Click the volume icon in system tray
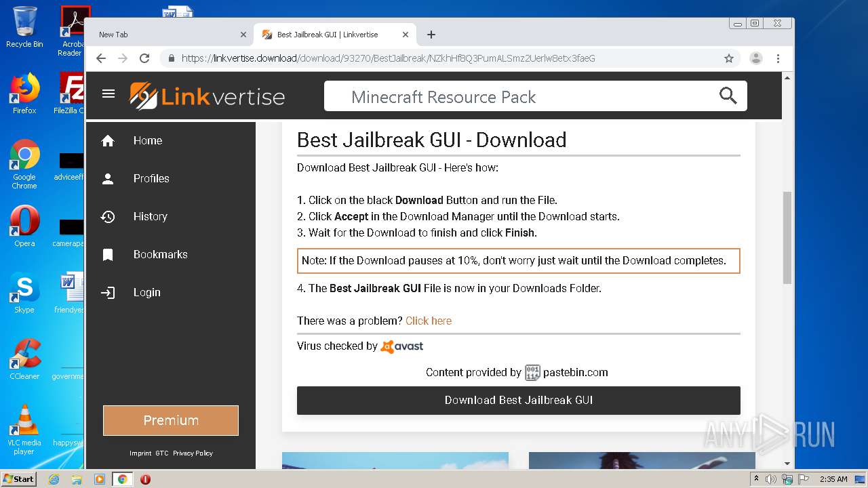The height and width of the screenshot is (488, 868). (771, 479)
